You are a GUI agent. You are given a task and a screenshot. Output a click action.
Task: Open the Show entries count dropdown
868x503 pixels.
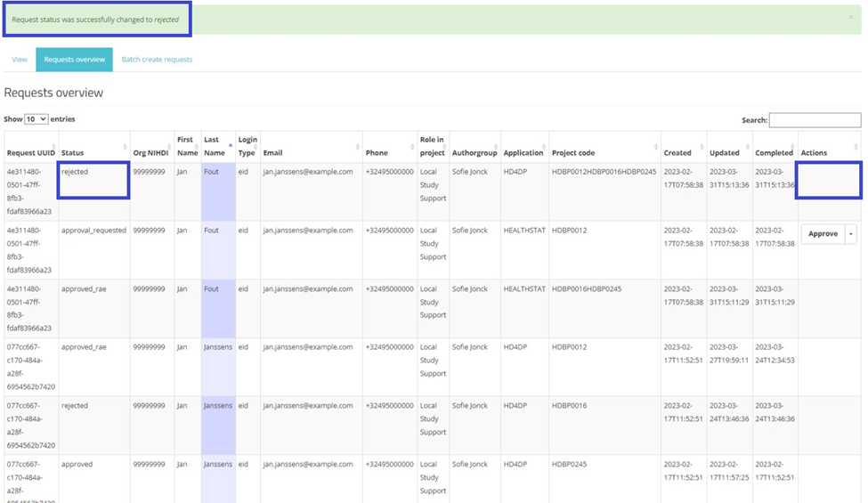click(37, 119)
